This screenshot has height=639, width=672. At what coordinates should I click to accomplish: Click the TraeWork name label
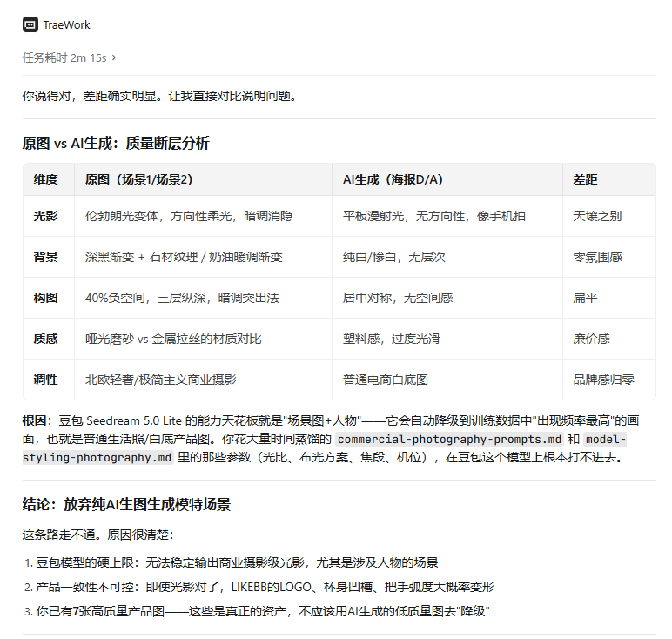(66, 25)
